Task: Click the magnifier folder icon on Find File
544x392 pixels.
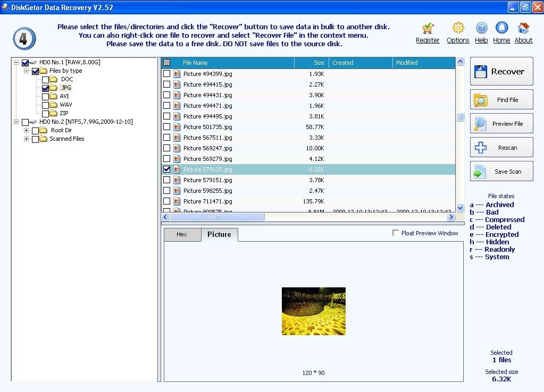Action: pyautogui.click(x=481, y=100)
